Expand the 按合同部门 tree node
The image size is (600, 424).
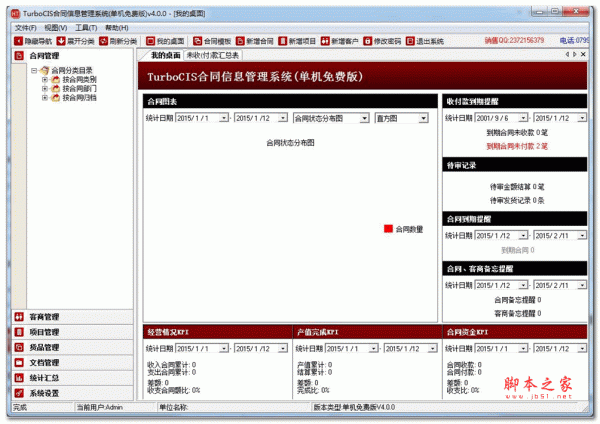coord(44,89)
